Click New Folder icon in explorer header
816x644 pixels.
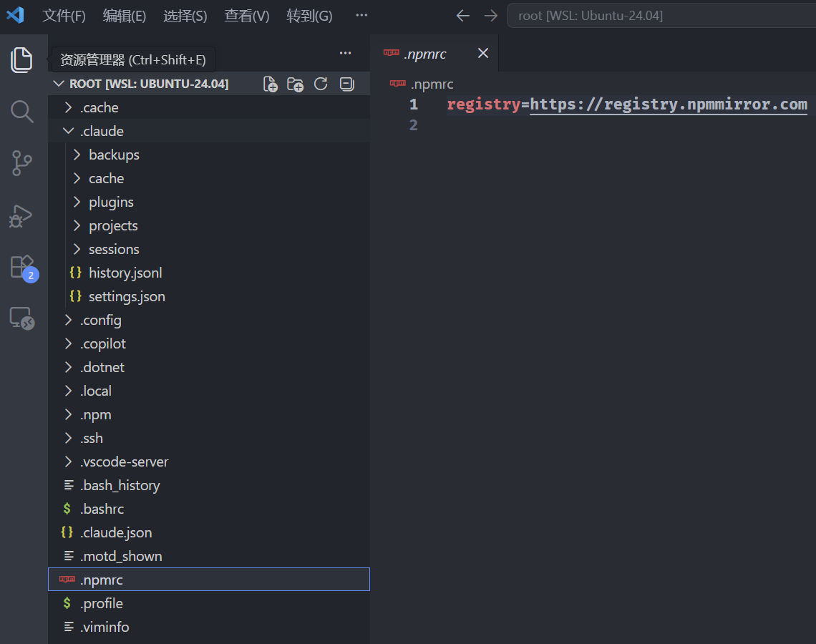coord(295,84)
